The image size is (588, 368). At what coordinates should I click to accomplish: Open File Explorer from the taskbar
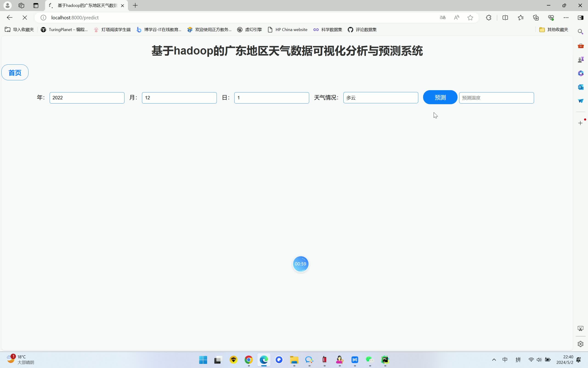[x=294, y=360]
